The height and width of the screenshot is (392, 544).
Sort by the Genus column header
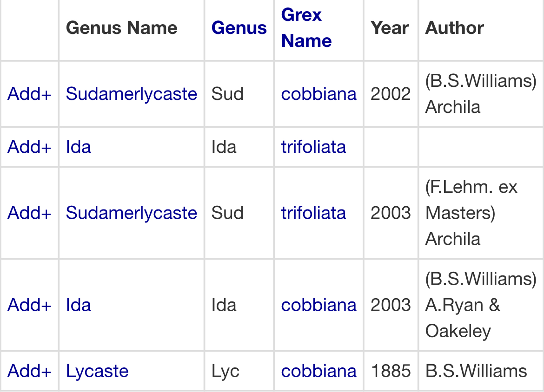(x=239, y=28)
